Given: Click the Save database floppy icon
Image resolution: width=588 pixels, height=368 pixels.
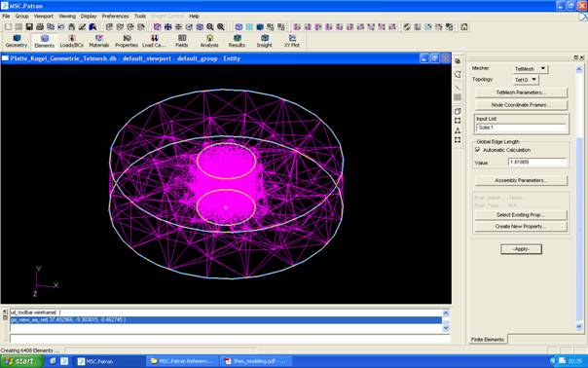Looking at the screenshot, I should 29,27.
